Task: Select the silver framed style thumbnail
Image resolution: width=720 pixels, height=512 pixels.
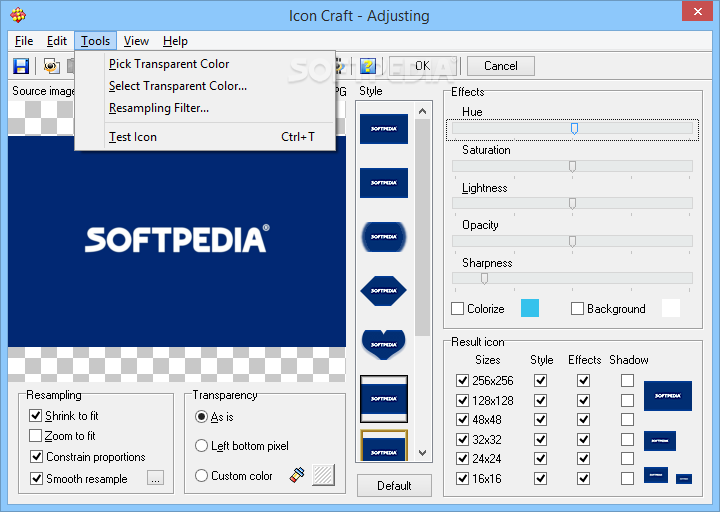Action: [x=384, y=399]
